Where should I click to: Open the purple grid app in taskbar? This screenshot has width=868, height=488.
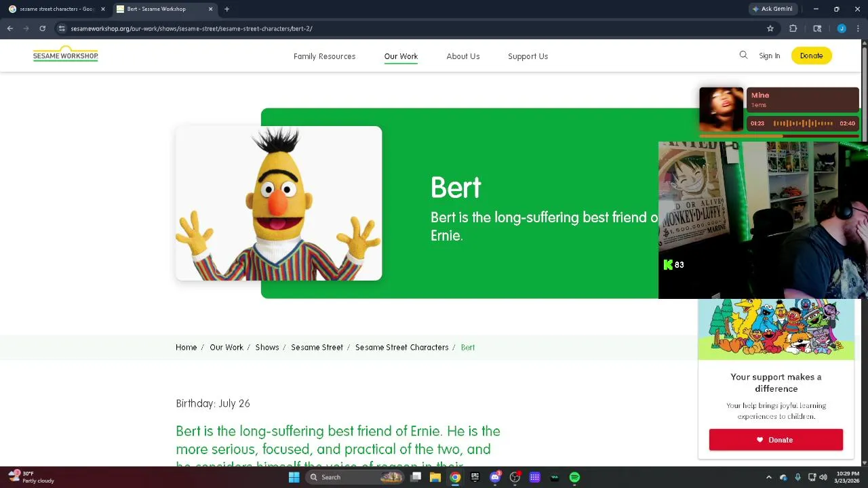point(534,477)
